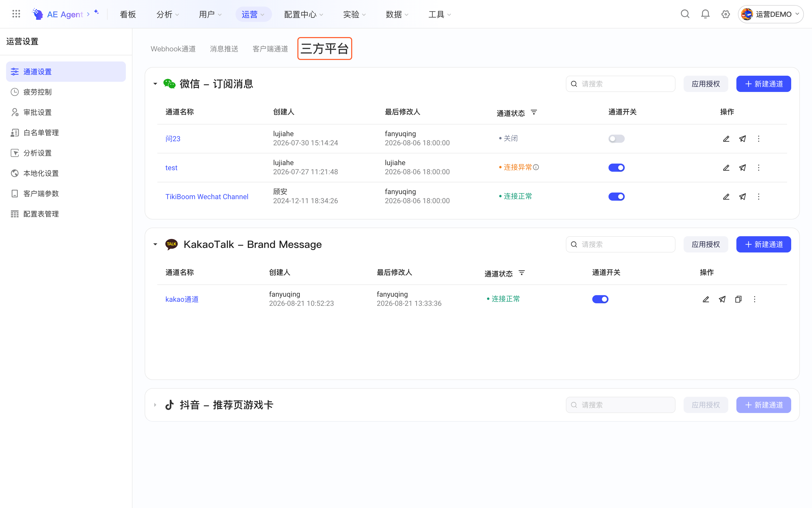Open more options for kakao通道 row
This screenshot has width=812, height=508.
[x=755, y=299]
